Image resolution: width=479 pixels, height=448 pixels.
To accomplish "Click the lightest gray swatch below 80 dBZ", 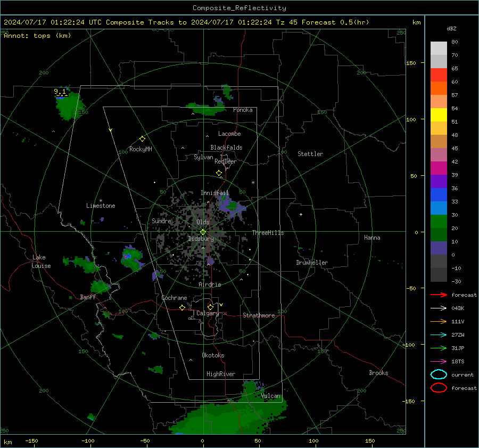I will click(x=439, y=48).
